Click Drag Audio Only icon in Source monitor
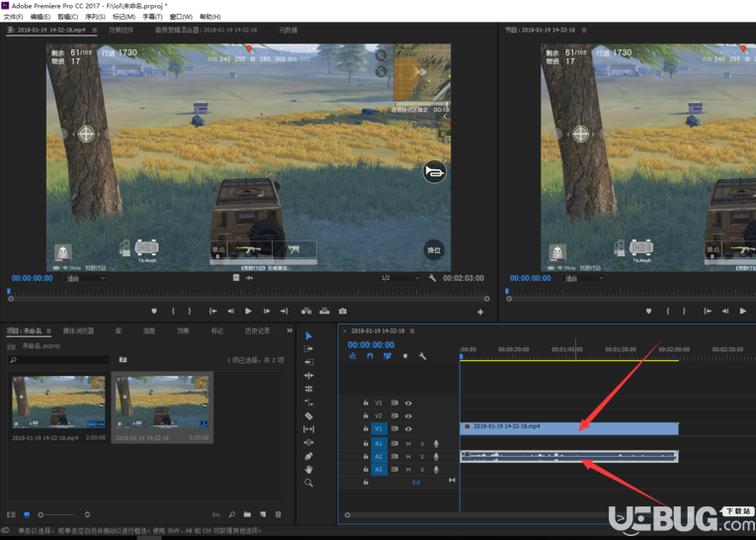This screenshot has width=756, height=540. point(250,278)
